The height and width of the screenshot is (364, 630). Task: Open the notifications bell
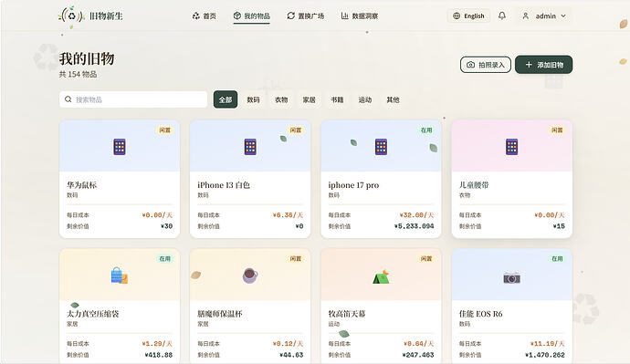(x=502, y=16)
